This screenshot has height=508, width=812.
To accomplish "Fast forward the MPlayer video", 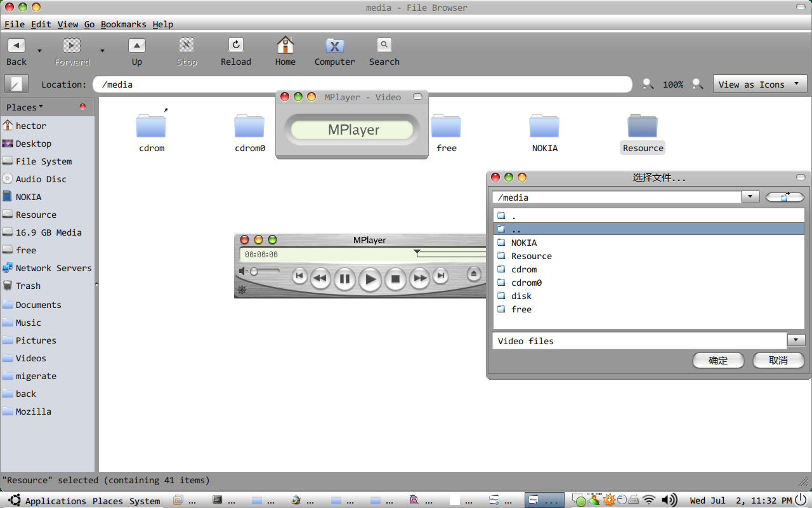I will (x=419, y=277).
